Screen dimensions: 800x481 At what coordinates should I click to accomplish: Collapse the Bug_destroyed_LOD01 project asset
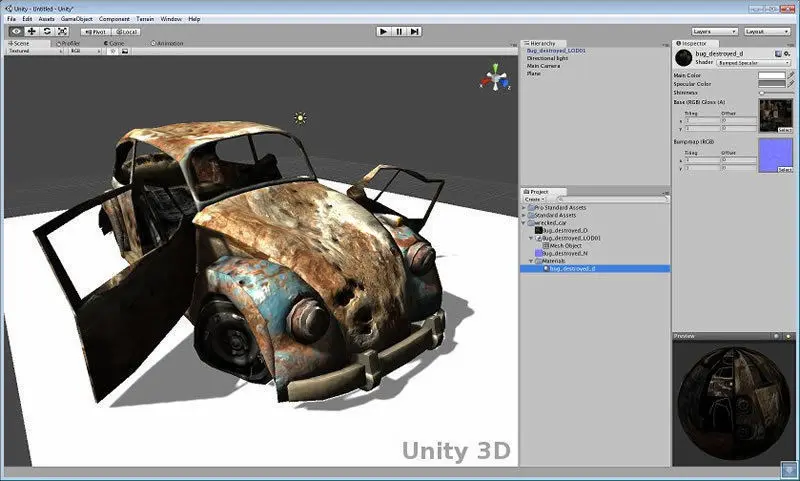pos(531,238)
